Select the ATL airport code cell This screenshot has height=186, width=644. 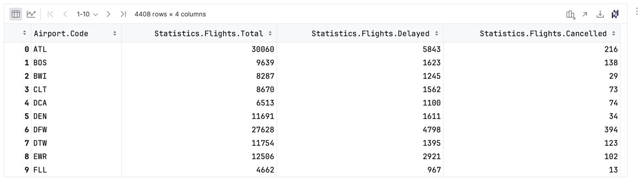pyautogui.click(x=40, y=49)
